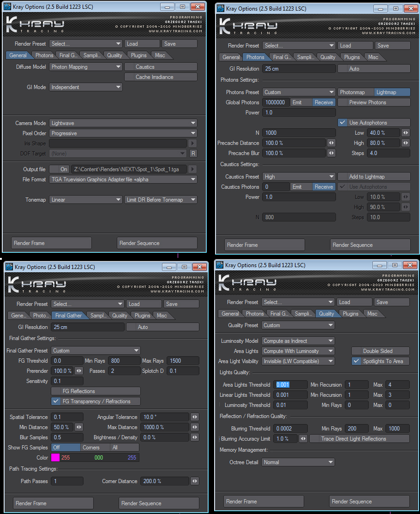
Task: Click the Precache Distance stepper arrows
Action: [331, 143]
